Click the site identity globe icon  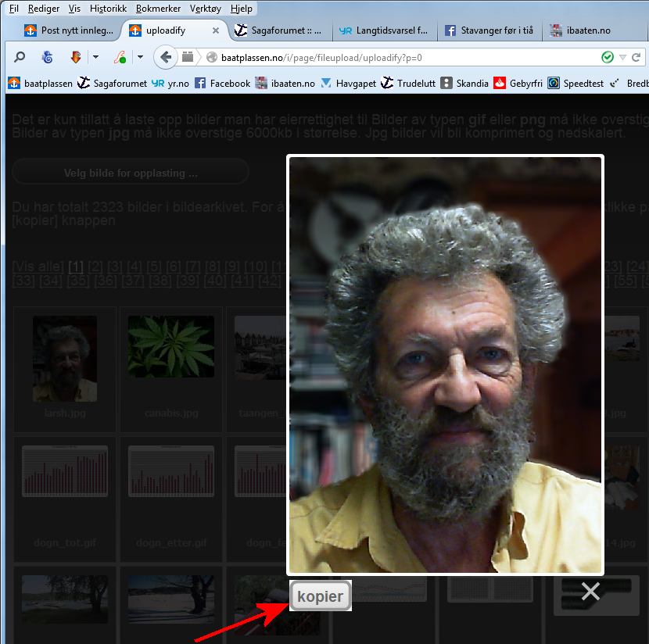tap(211, 57)
